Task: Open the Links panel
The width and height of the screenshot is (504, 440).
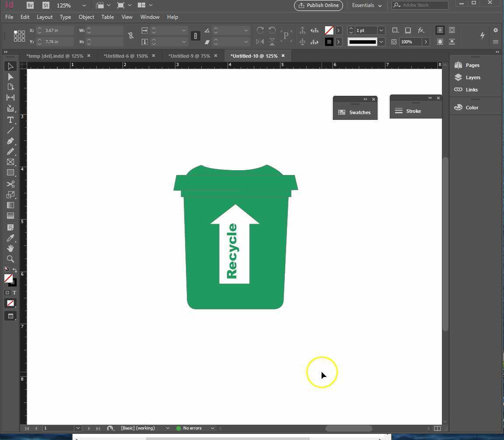Action: tap(472, 89)
